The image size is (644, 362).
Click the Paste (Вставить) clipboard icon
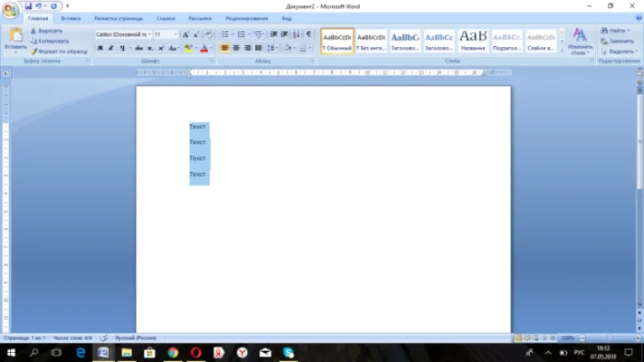16,35
